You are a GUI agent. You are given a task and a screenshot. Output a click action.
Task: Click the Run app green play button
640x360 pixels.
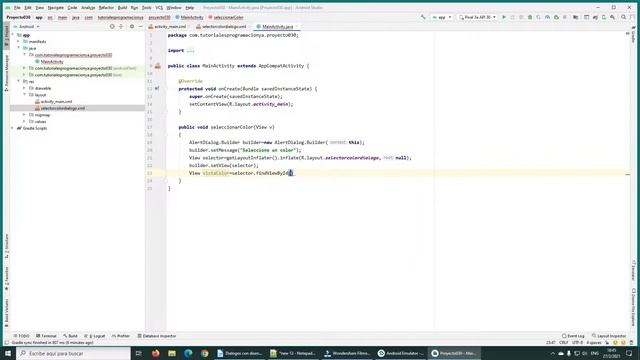click(504, 17)
